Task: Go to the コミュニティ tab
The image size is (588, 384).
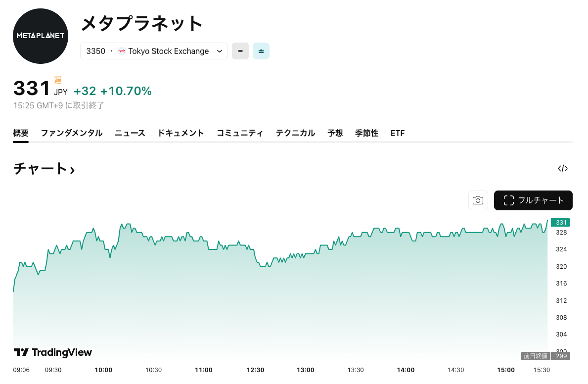Action: [240, 133]
